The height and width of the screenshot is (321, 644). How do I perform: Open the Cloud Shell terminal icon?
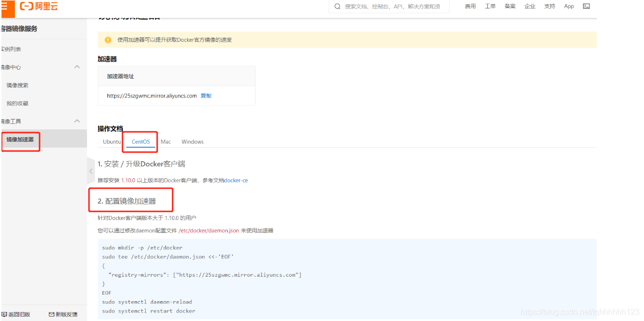click(586, 6)
